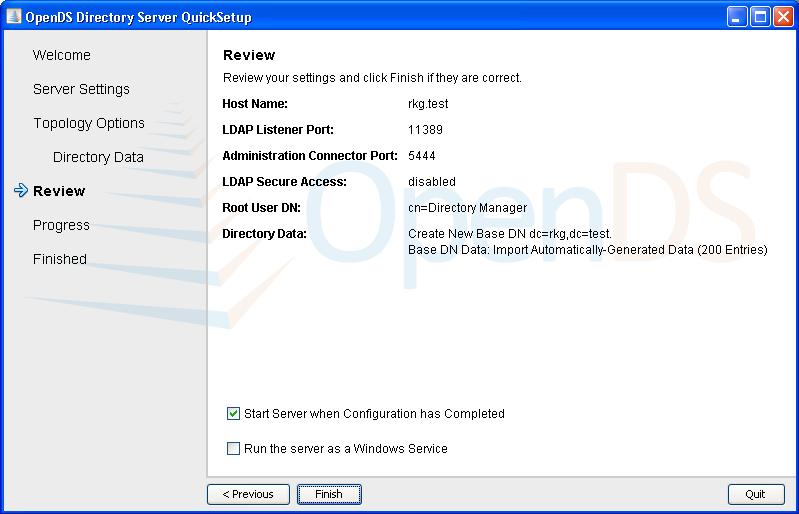Click the Finish button
The height and width of the screenshot is (514, 799).
[x=329, y=494]
